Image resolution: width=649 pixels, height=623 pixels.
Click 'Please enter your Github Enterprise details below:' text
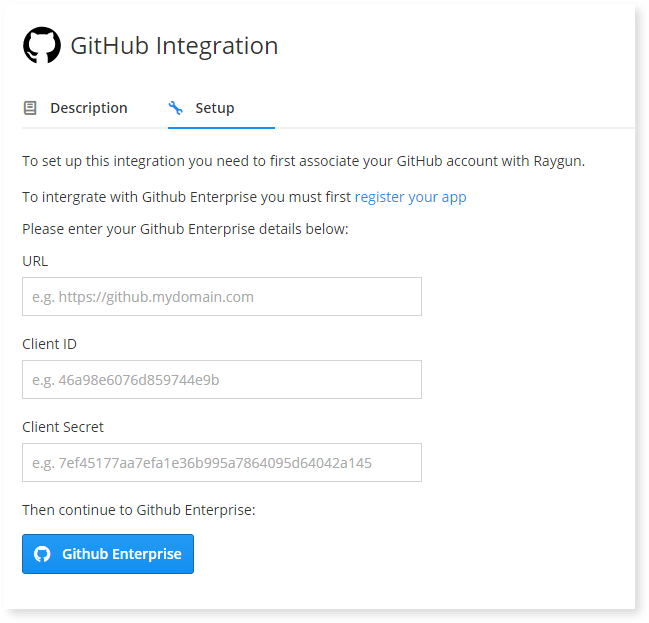point(185,229)
